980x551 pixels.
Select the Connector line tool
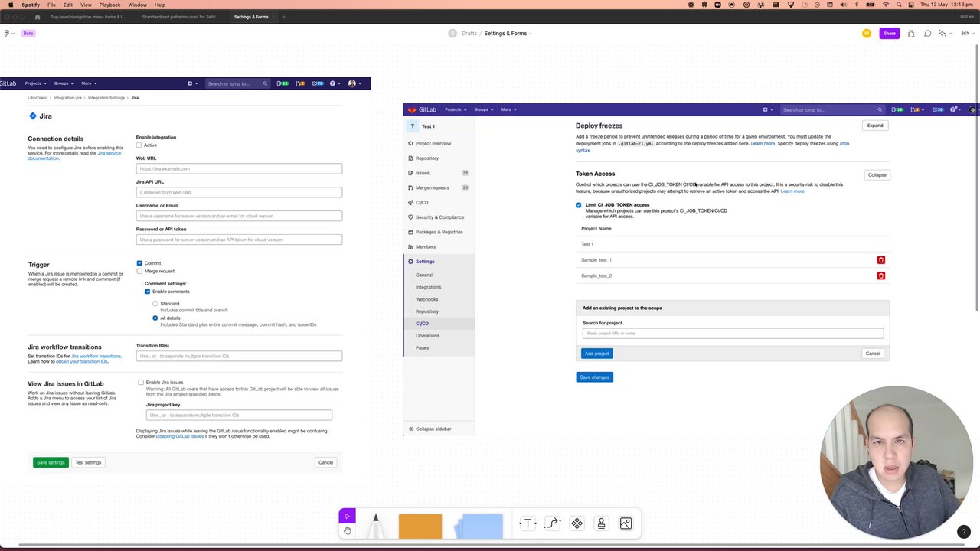pos(552,523)
